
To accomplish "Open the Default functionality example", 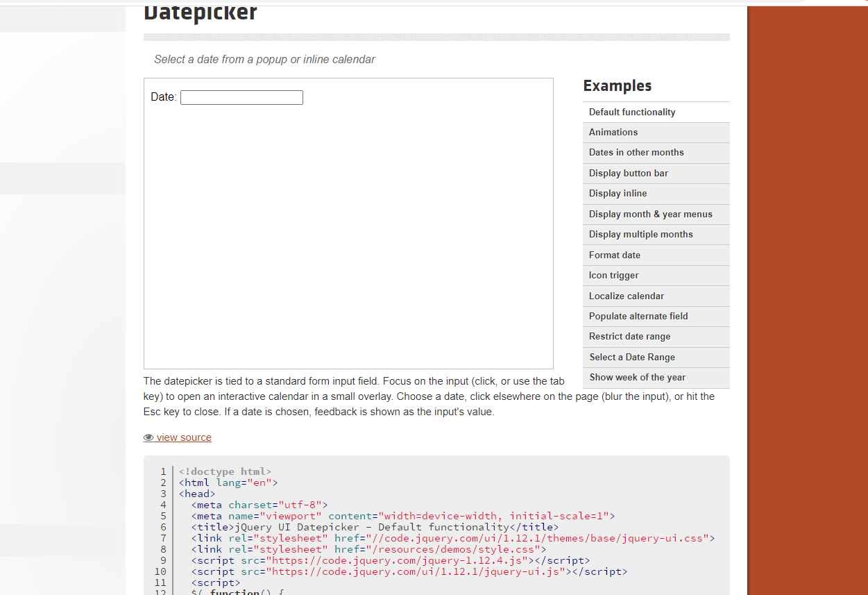I will pyautogui.click(x=656, y=112).
